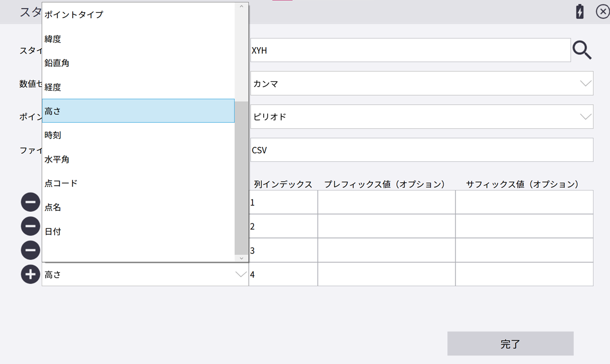Pick 日付 from the dropdown list
This screenshot has width=610, height=364.
(x=138, y=231)
